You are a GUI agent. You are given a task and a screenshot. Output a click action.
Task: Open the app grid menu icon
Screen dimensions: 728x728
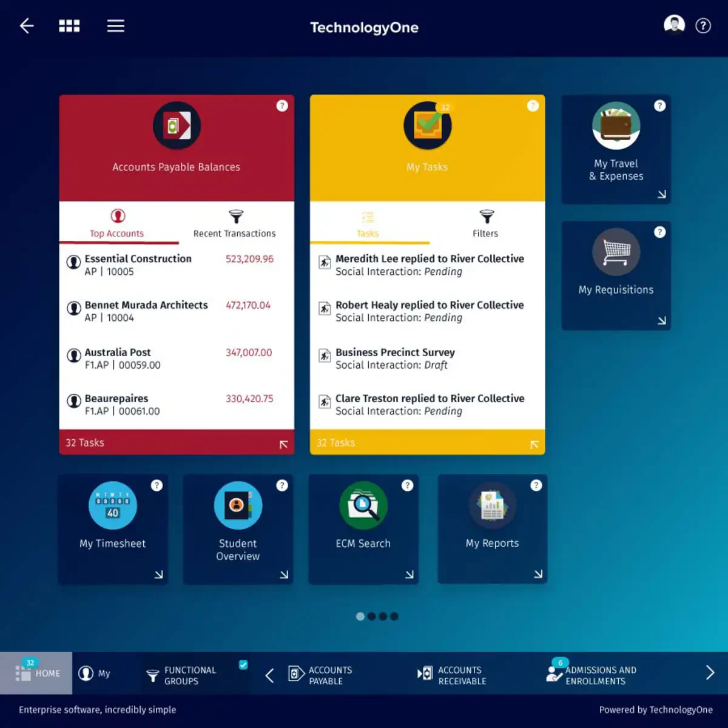pos(69,26)
